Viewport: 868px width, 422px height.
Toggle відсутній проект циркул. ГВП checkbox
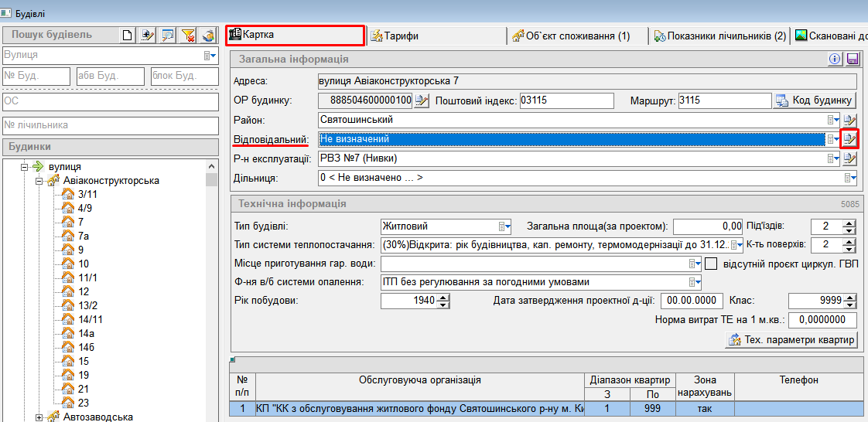click(x=712, y=264)
